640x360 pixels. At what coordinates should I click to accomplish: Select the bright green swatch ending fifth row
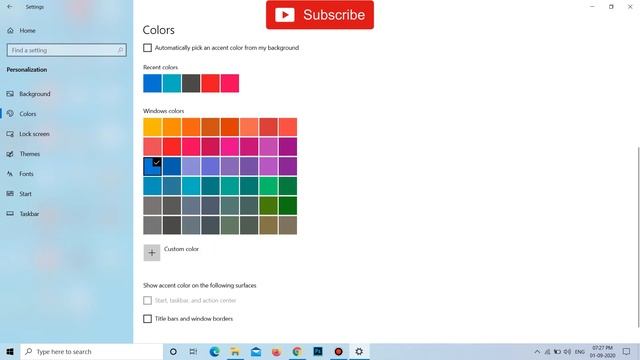[288, 206]
